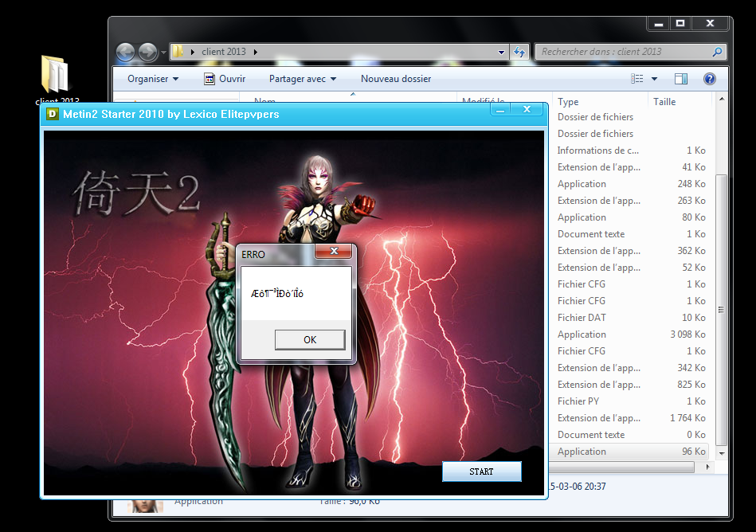Click the horizontal scrollbar thumb
The width and height of the screenshot is (756, 532).
[x=621, y=467]
